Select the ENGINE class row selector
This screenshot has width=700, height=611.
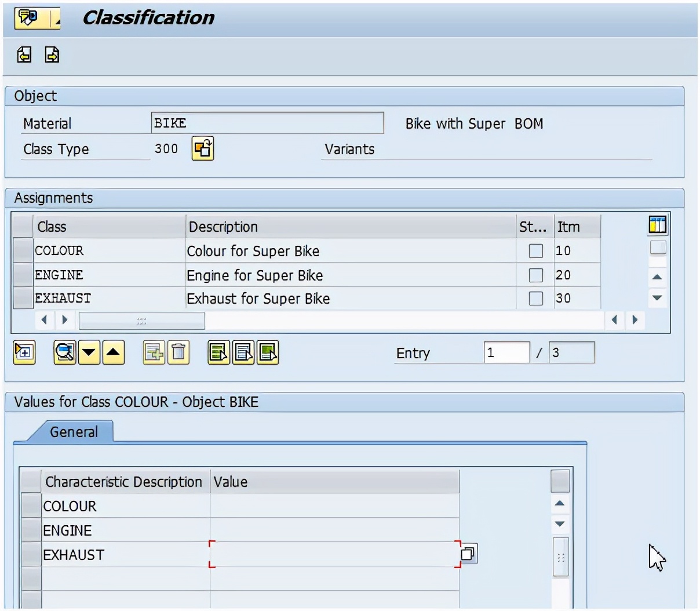[x=23, y=275]
